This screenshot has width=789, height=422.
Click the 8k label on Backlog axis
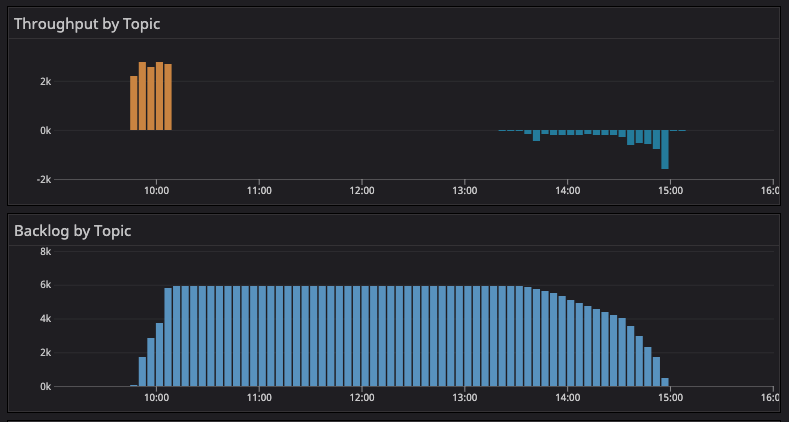(x=45, y=251)
